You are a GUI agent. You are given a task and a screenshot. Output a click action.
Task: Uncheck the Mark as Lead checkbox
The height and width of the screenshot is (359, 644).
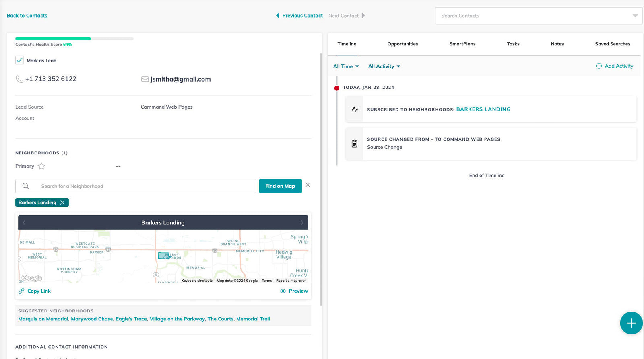pyautogui.click(x=19, y=60)
